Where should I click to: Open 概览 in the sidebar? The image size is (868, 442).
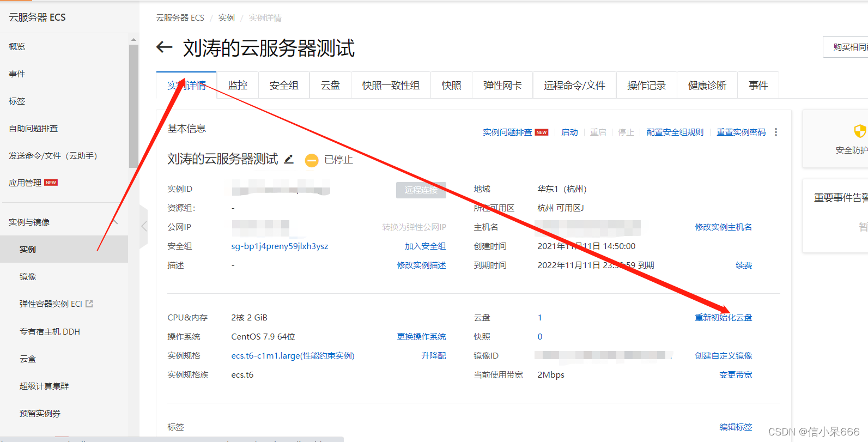pos(17,47)
